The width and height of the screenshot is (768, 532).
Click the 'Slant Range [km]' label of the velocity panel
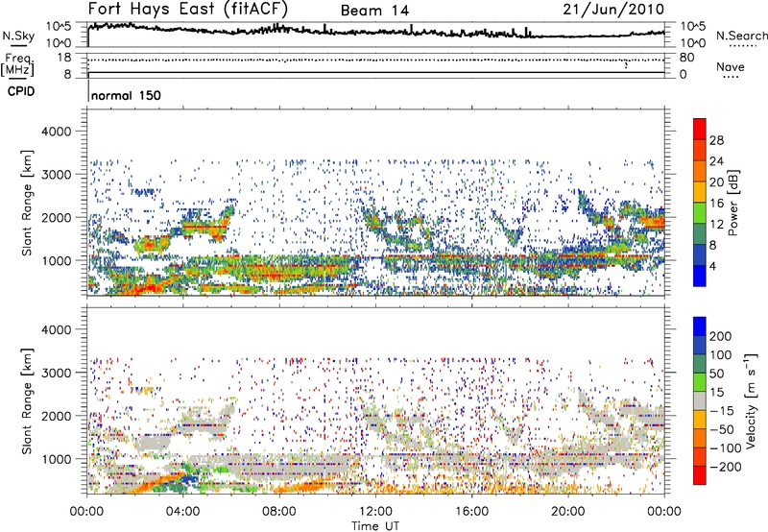[27, 400]
